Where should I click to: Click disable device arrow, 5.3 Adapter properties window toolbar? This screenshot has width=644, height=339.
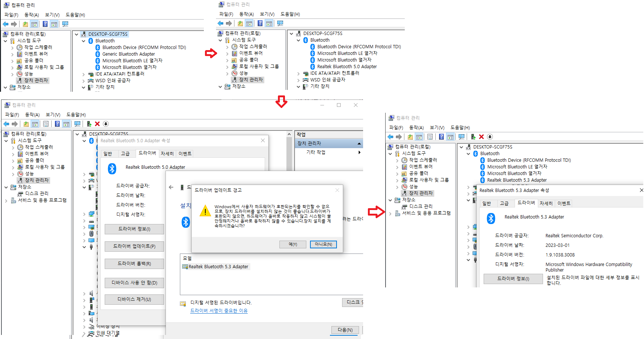tap(490, 137)
